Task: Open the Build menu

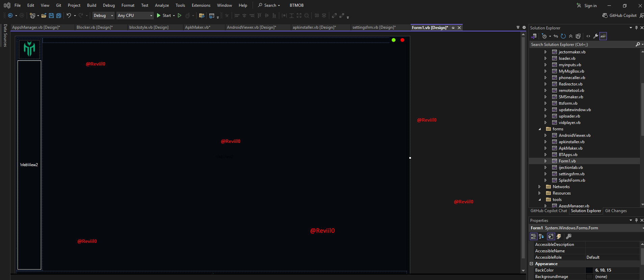Action: tap(92, 5)
